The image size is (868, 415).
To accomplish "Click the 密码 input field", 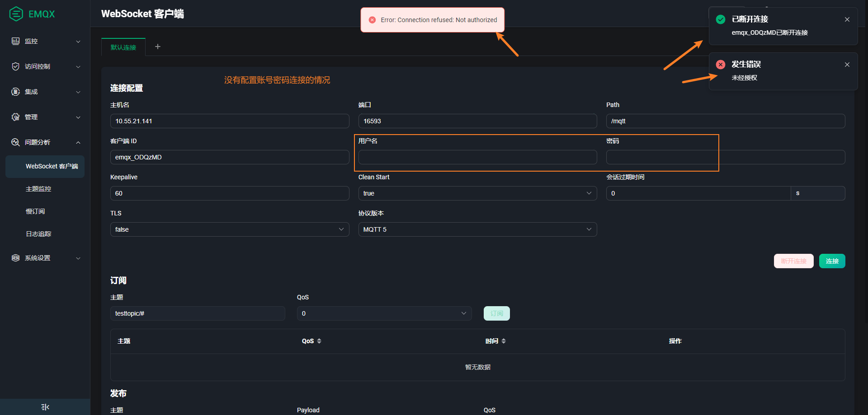I will 726,157.
